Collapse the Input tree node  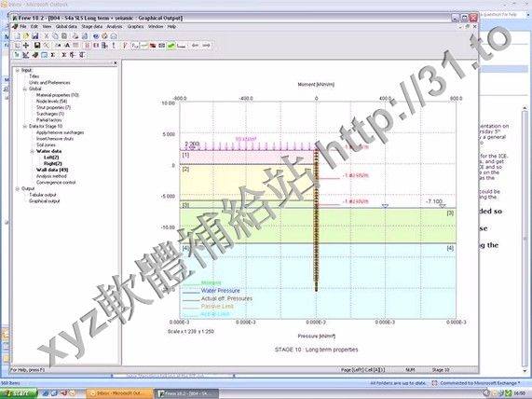[x=18, y=70]
